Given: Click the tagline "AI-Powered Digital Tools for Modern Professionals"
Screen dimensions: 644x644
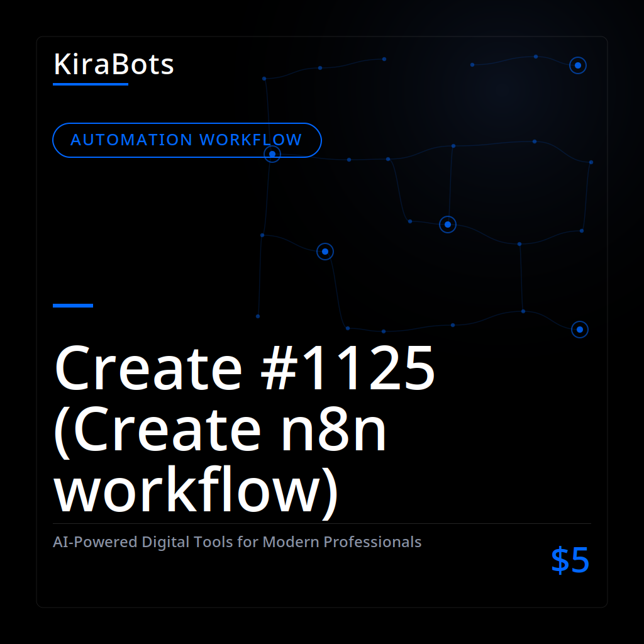Looking at the screenshot, I should click(x=237, y=542).
